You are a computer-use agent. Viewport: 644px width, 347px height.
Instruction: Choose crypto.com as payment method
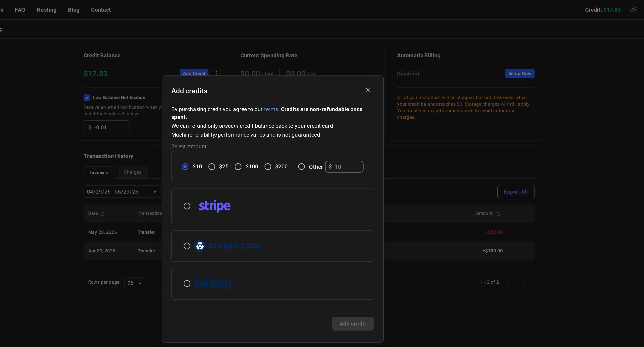[187, 246]
